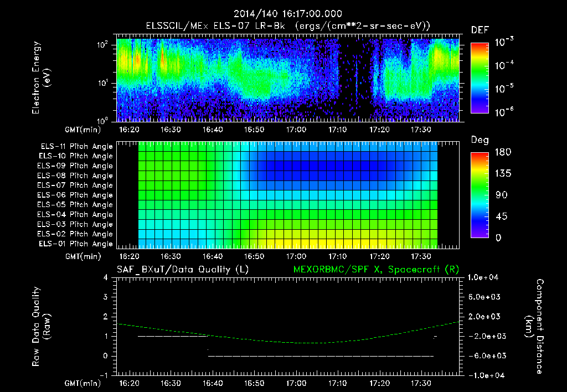This screenshot has height=392, width=567.
Task: Select the ELS-07 Pitch Angle row label
Action: tap(75, 185)
